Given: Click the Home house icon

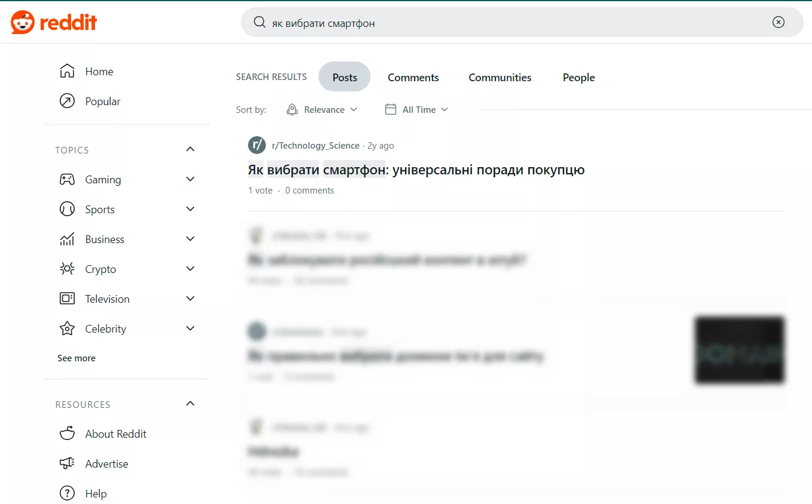Looking at the screenshot, I should tap(67, 71).
